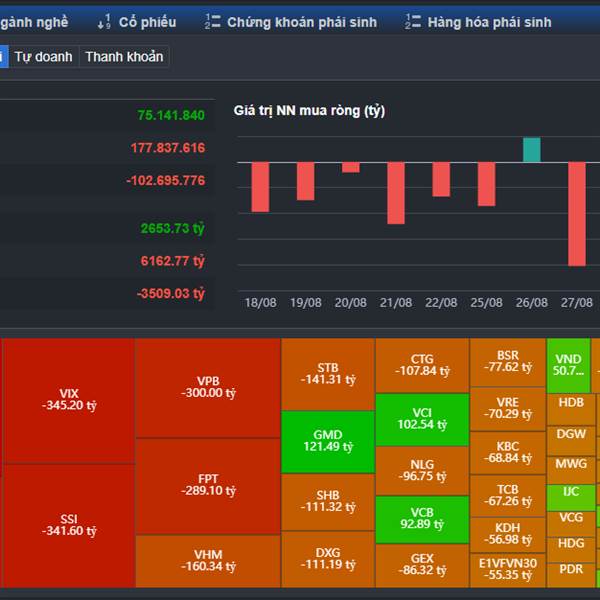Click the green VCI 102.54 tỷ tile
Screen dimensions: 600x600
click(422, 419)
